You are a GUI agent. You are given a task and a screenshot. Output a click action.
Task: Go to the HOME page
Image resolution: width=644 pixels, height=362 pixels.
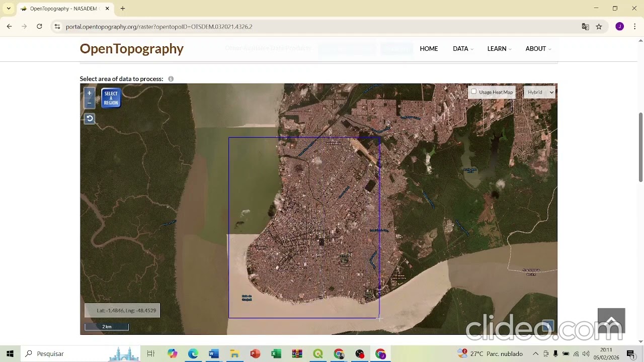[429, 49]
